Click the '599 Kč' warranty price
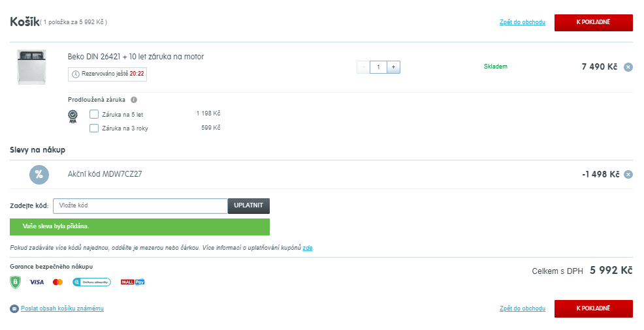 [211, 128]
